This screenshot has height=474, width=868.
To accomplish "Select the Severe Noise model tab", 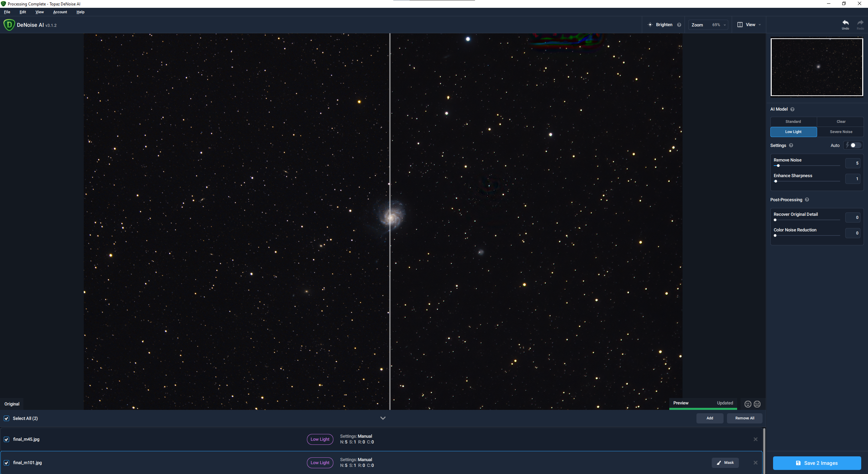I will 841,132.
